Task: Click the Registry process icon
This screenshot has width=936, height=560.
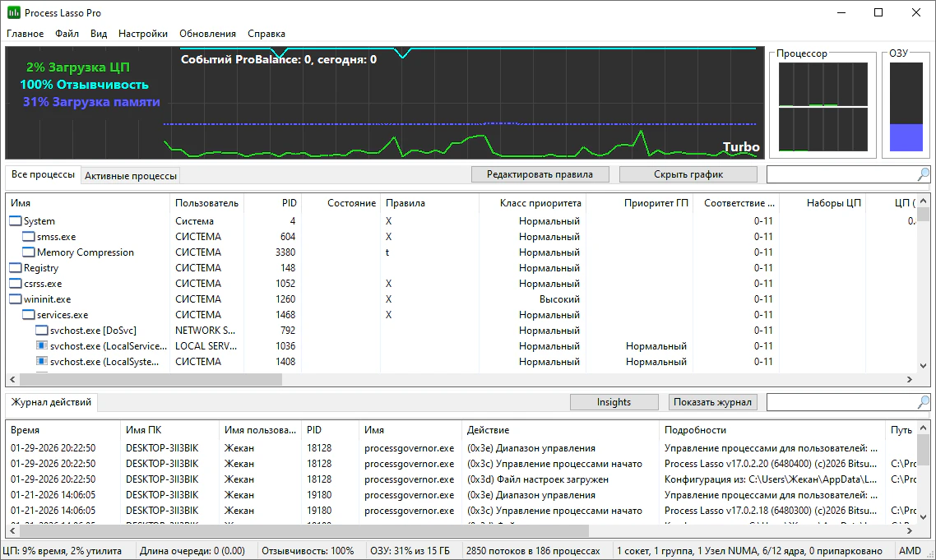Action: click(x=16, y=268)
